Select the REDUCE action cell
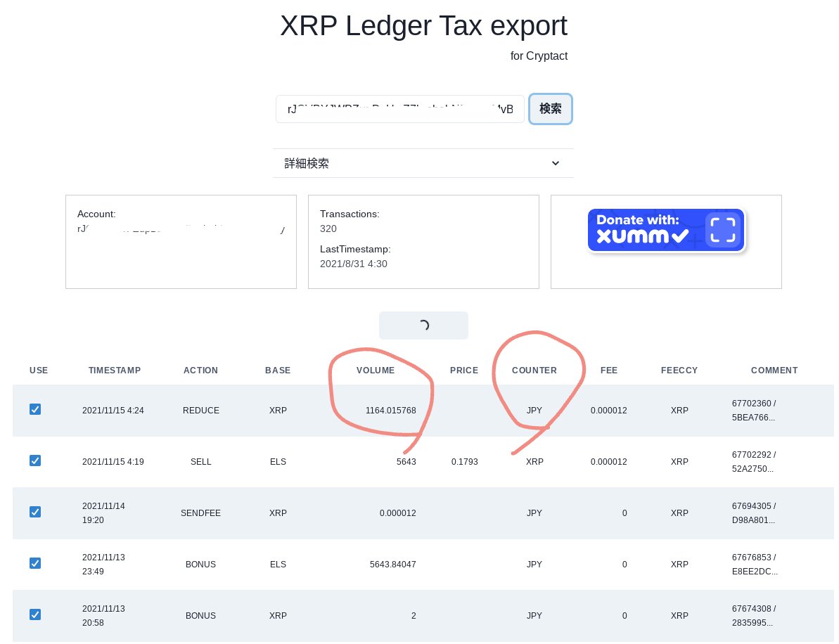839x644 pixels. [x=200, y=411]
